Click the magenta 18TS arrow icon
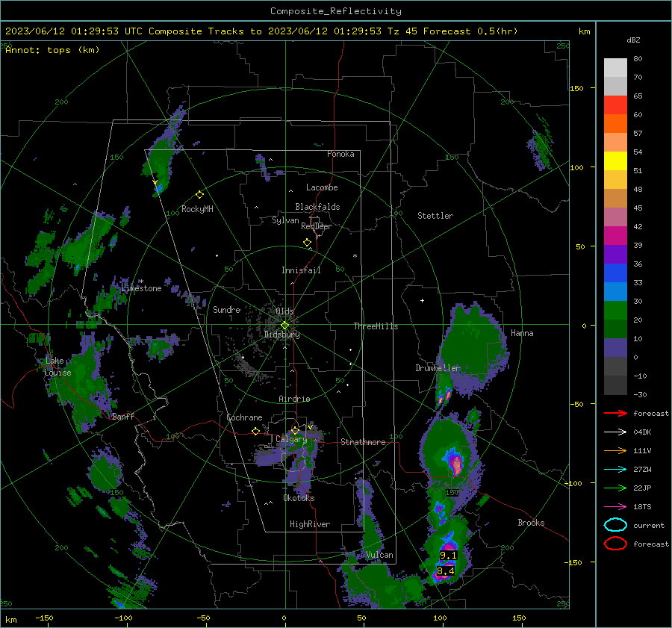The image size is (672, 628). click(615, 507)
